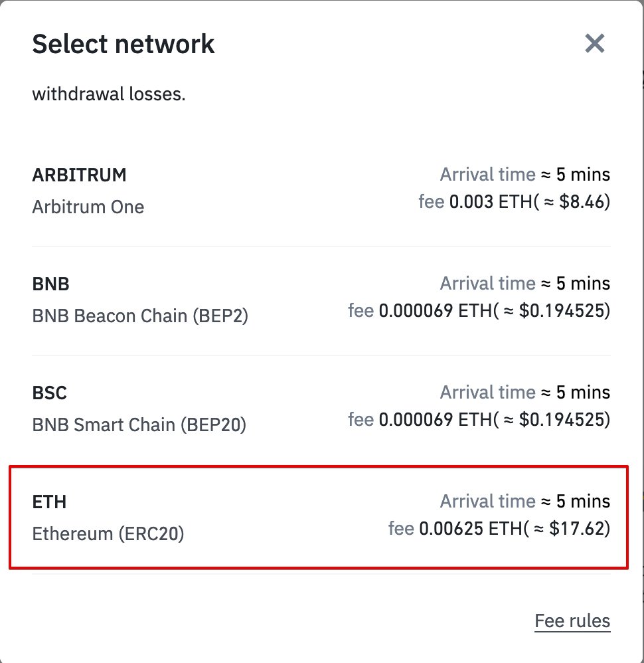The width and height of the screenshot is (644, 663).
Task: Select the BNB network option
Action: [x=50, y=284]
